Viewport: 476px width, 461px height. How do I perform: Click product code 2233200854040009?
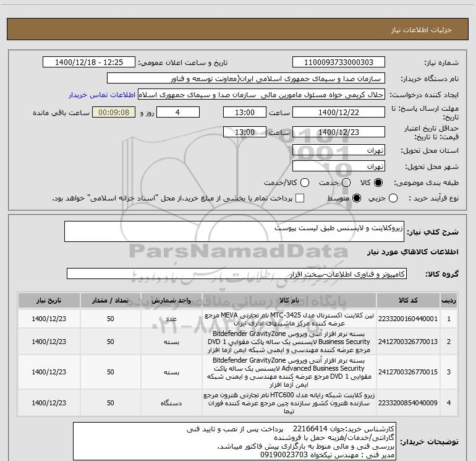click(x=408, y=403)
